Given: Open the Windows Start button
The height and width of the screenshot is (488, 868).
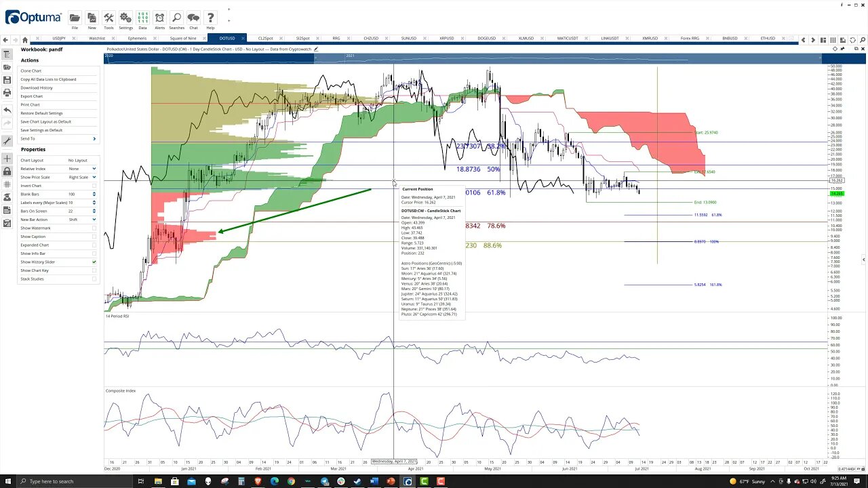Looking at the screenshot, I should click(x=8, y=481).
